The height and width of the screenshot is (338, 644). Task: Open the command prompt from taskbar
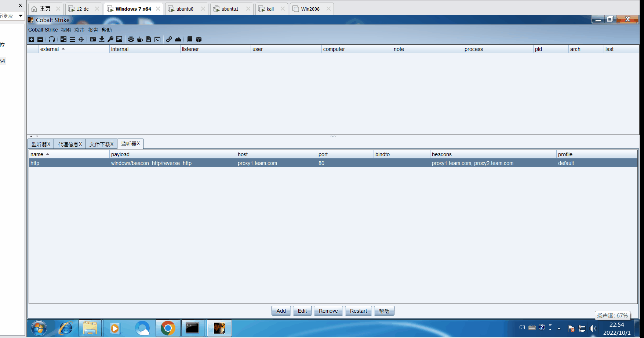point(192,328)
